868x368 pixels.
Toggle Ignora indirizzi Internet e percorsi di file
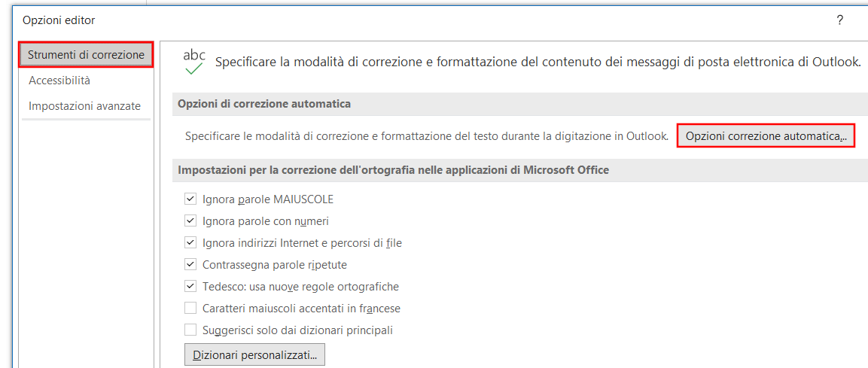point(190,243)
